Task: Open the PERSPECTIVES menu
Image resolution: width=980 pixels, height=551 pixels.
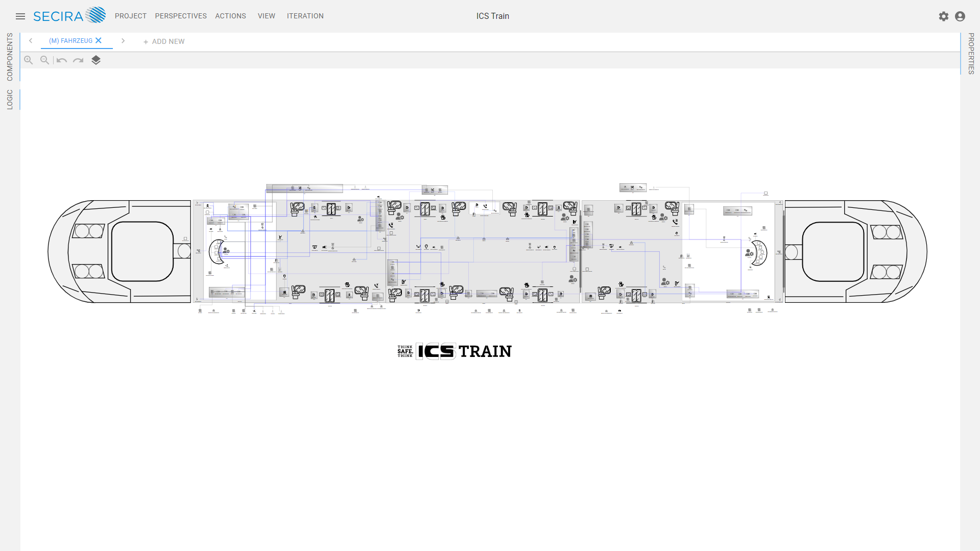Action: pyautogui.click(x=181, y=16)
